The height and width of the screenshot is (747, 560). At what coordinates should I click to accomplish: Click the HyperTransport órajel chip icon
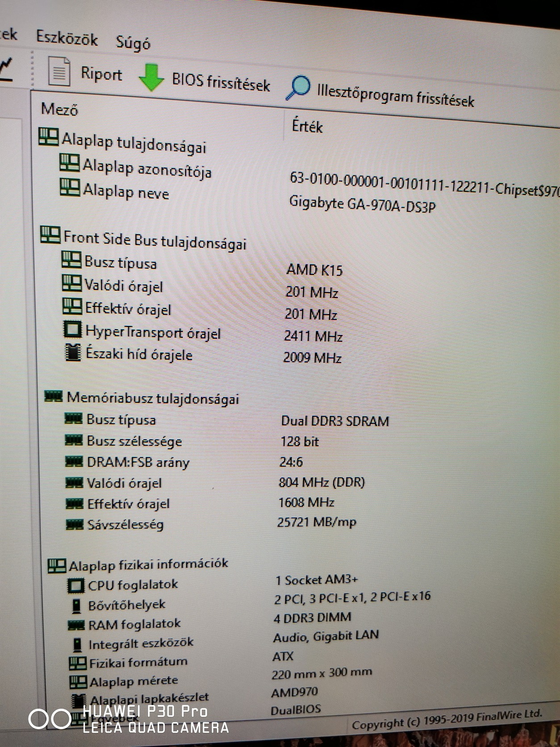[72, 330]
